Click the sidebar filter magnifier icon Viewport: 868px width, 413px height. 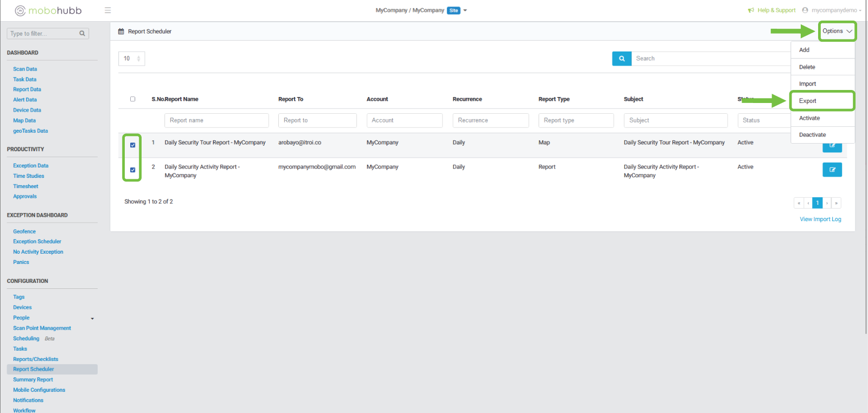coord(82,34)
